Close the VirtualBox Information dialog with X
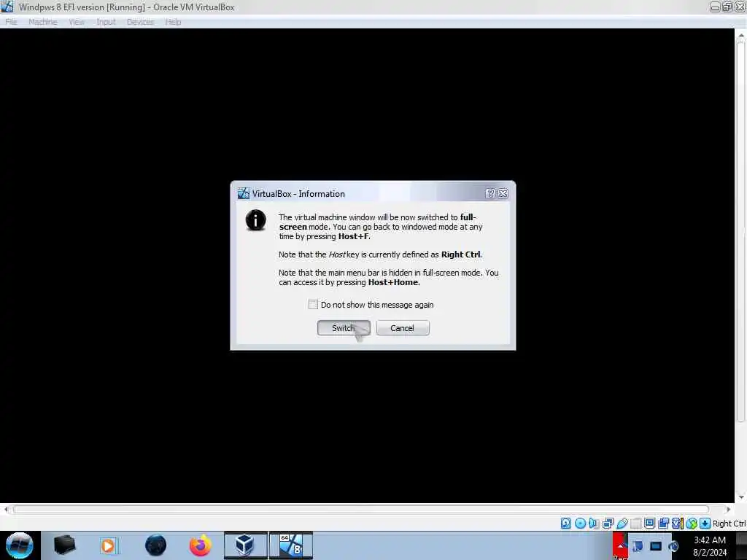This screenshot has width=747, height=560. (503, 193)
